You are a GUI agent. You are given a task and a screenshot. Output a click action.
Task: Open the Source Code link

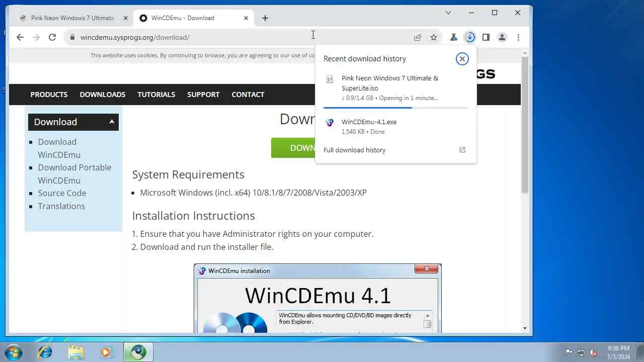coord(62,193)
